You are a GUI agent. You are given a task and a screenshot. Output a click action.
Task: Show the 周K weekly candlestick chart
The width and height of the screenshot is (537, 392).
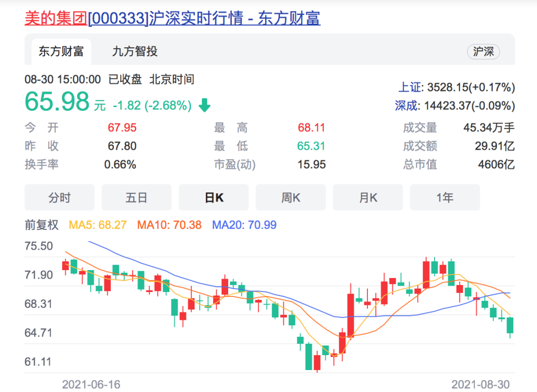tap(291, 197)
